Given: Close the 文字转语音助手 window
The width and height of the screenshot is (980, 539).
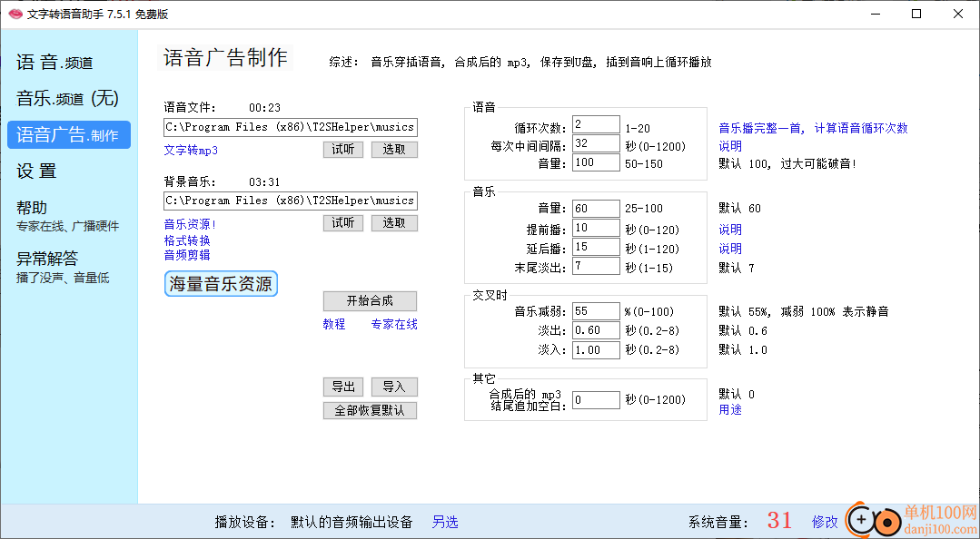Looking at the screenshot, I should click(x=958, y=14).
